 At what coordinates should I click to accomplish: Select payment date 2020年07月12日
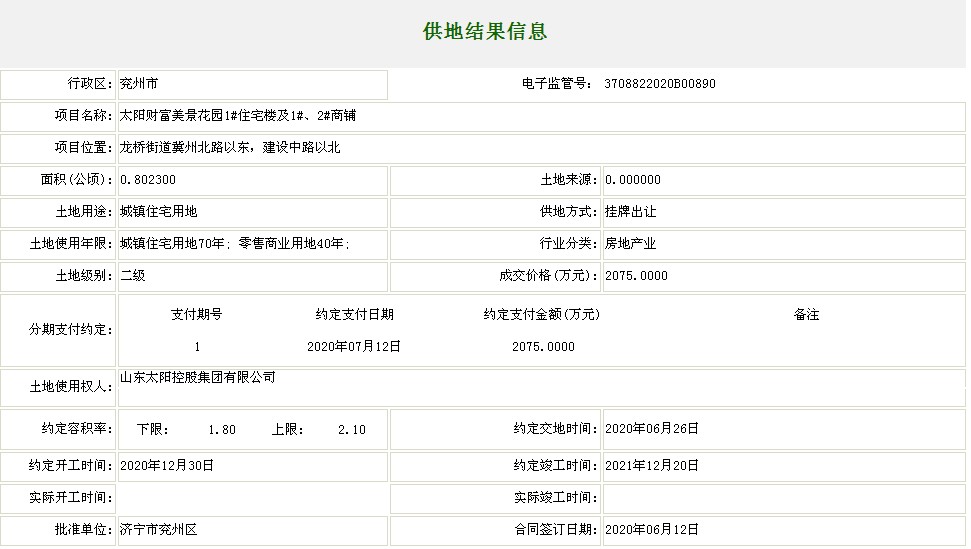click(354, 347)
